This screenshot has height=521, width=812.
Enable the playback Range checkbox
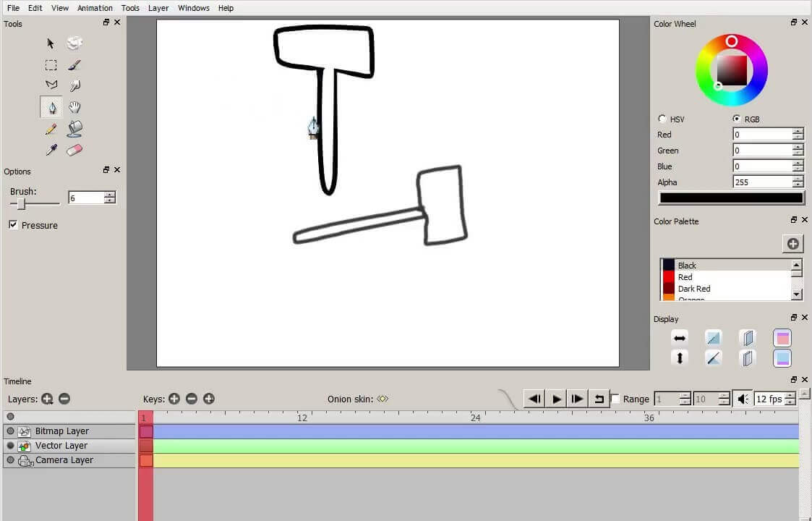615,399
